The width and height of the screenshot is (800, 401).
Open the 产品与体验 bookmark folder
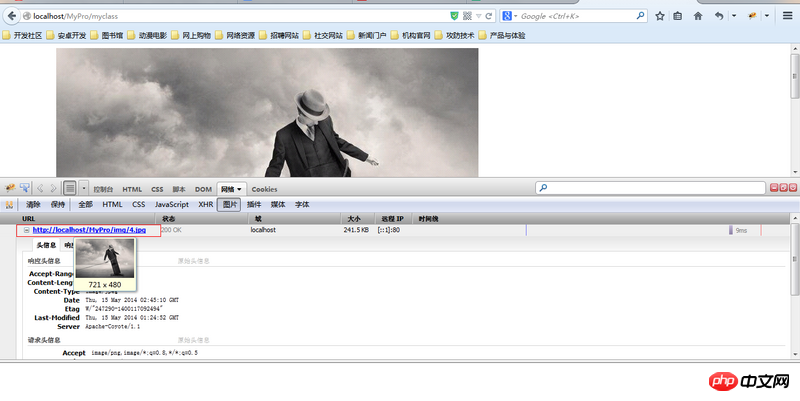click(x=502, y=35)
